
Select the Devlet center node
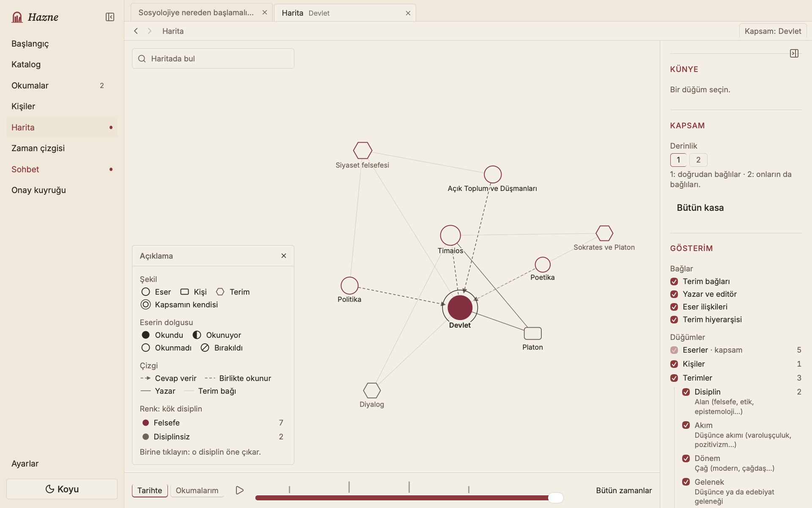tap(460, 307)
